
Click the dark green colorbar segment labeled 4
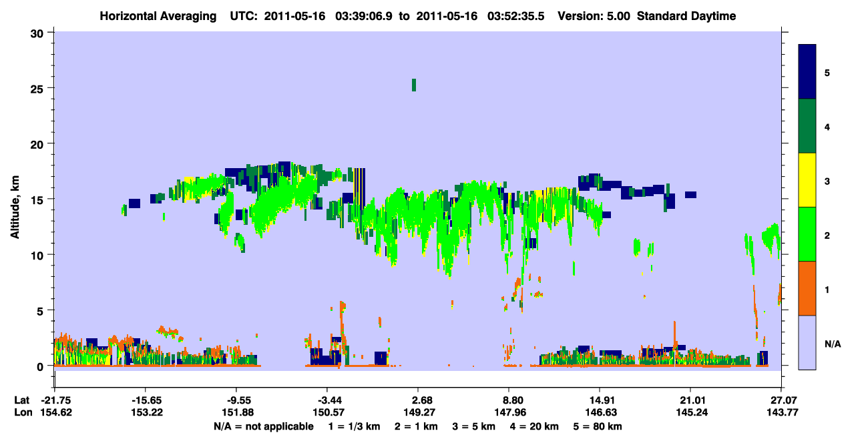click(807, 126)
